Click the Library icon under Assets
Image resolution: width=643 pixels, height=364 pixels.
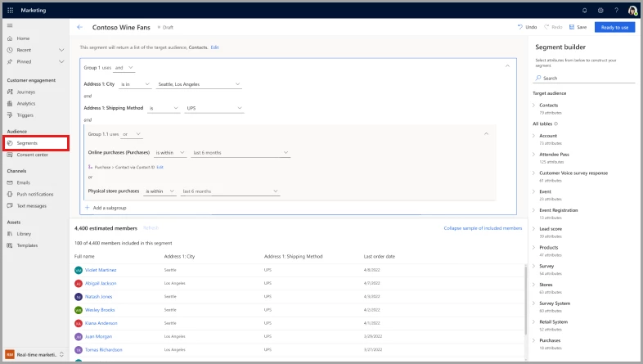[x=10, y=234]
